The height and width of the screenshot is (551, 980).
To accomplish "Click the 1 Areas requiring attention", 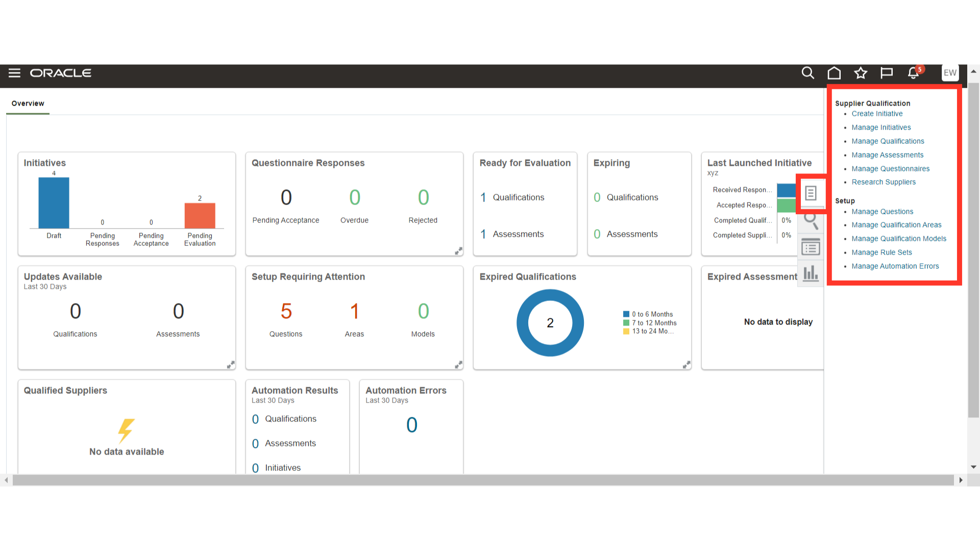I will 354,311.
